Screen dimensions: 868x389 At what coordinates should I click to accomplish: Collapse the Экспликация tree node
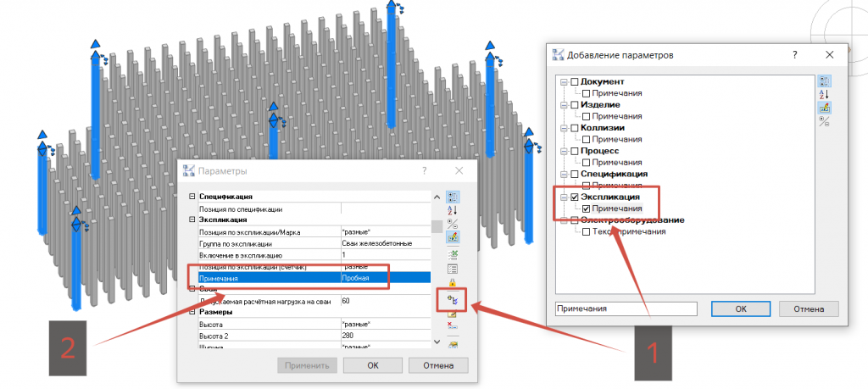564,197
